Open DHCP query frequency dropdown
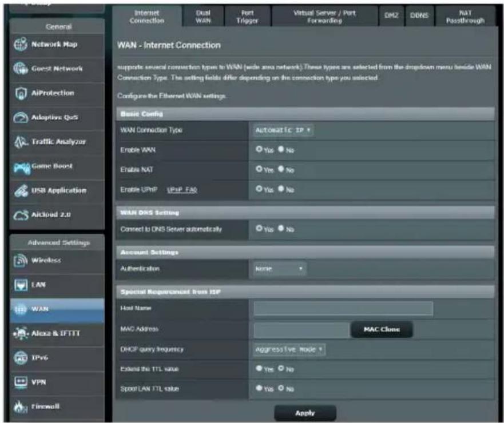The width and height of the screenshot is (504, 423). (289, 349)
